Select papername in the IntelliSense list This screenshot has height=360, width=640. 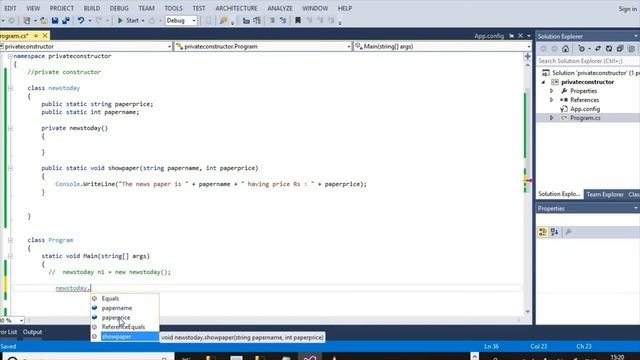coord(124,308)
